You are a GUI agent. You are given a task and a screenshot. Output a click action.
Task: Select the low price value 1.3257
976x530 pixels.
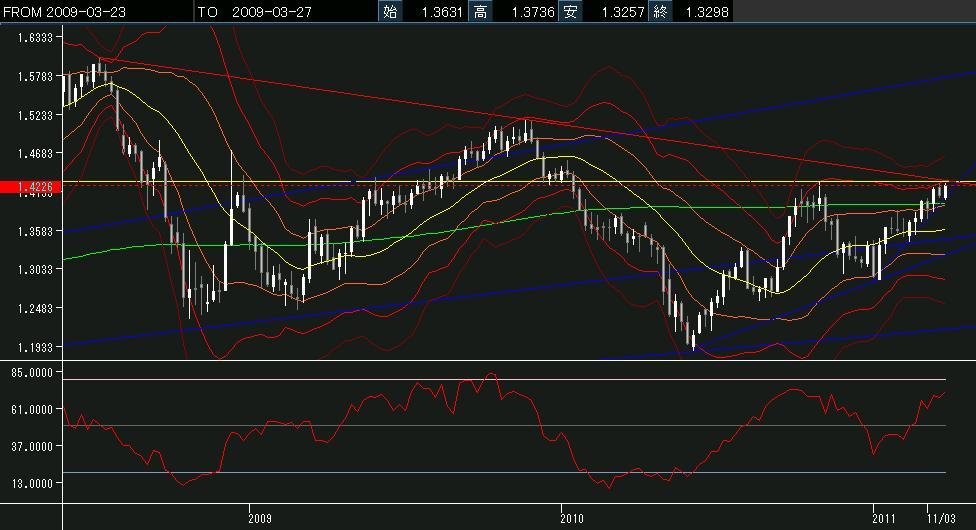pyautogui.click(x=616, y=12)
